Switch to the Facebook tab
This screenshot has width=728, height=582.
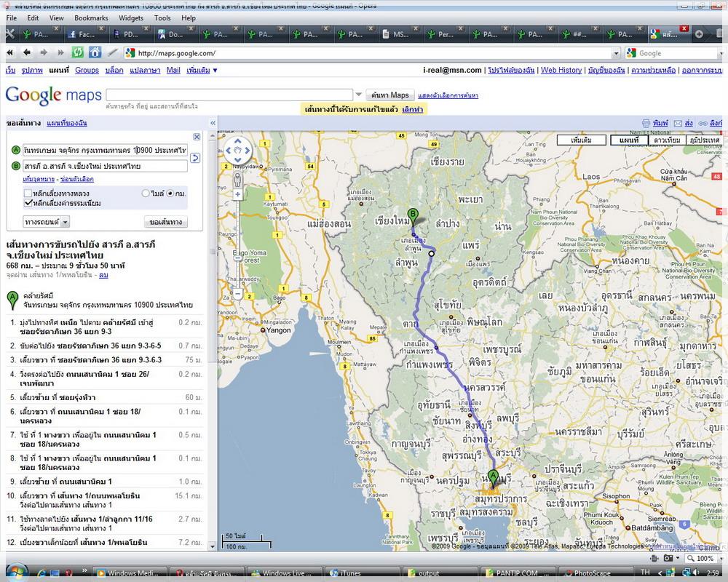click(85, 34)
